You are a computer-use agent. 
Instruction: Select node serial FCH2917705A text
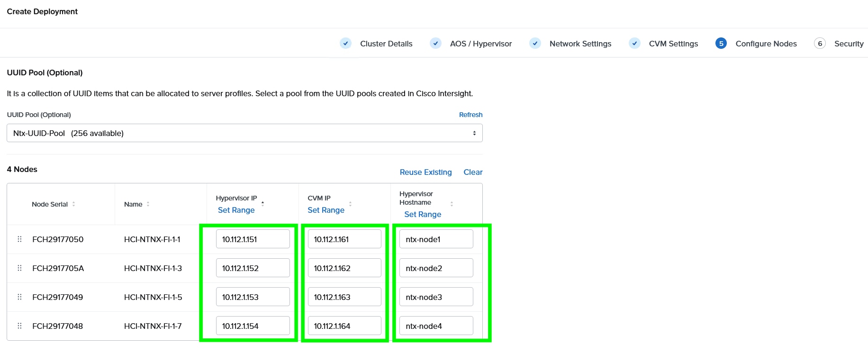[x=58, y=268]
